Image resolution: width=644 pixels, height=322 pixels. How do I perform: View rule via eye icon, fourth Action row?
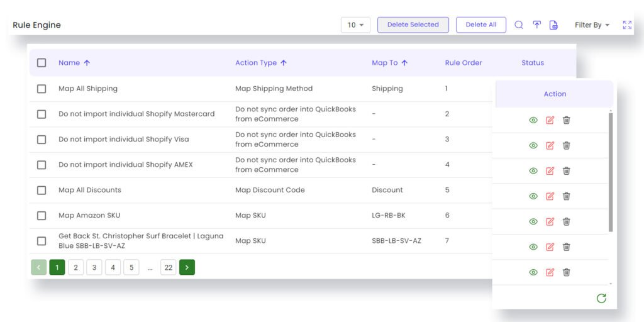point(533,196)
